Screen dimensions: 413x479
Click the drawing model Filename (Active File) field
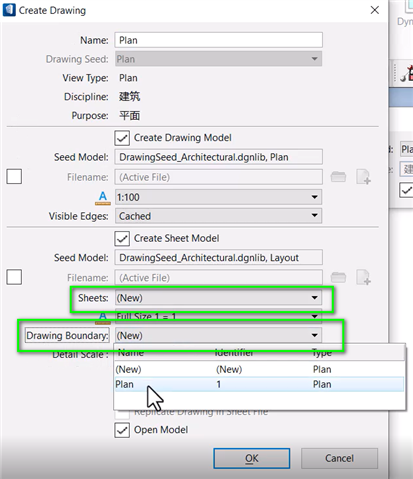click(x=218, y=177)
